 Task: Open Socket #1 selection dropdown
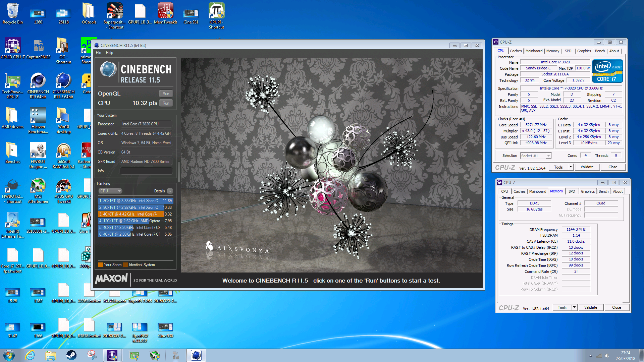click(536, 156)
